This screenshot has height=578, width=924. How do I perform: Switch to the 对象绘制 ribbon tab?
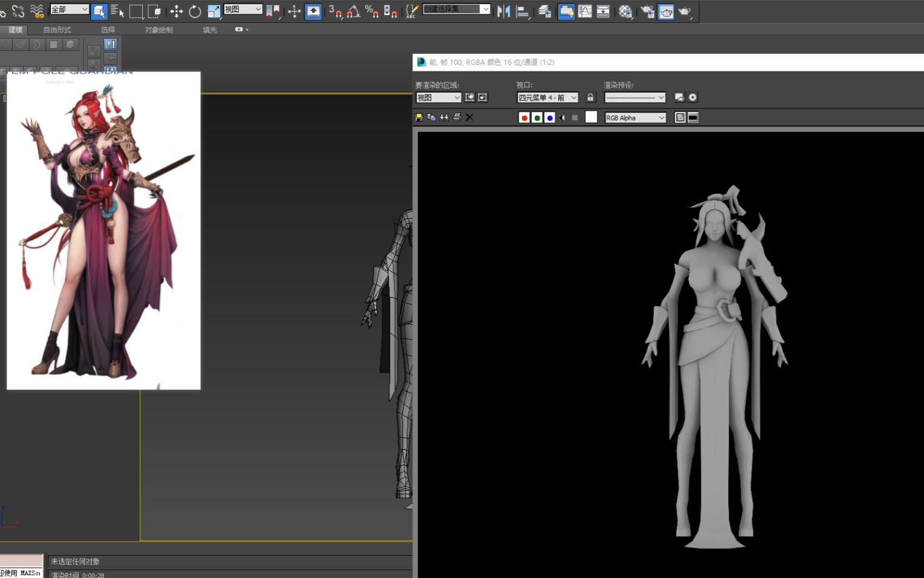(159, 30)
